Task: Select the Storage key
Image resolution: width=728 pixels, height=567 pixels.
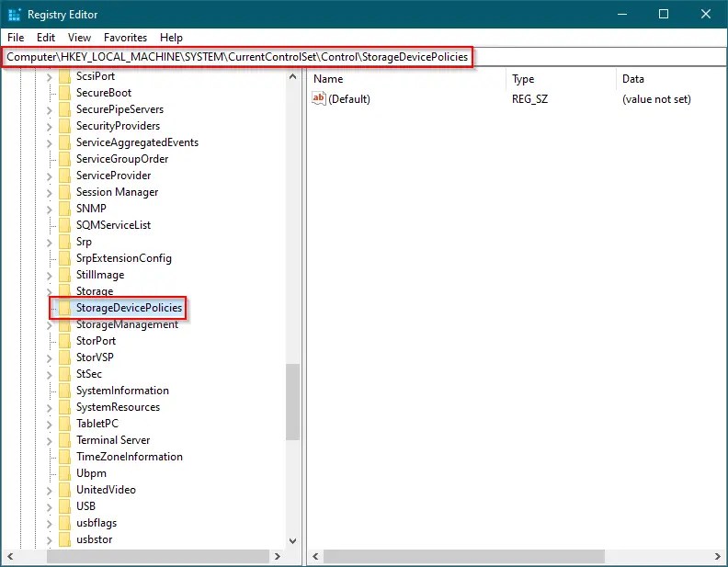Action: pos(95,291)
